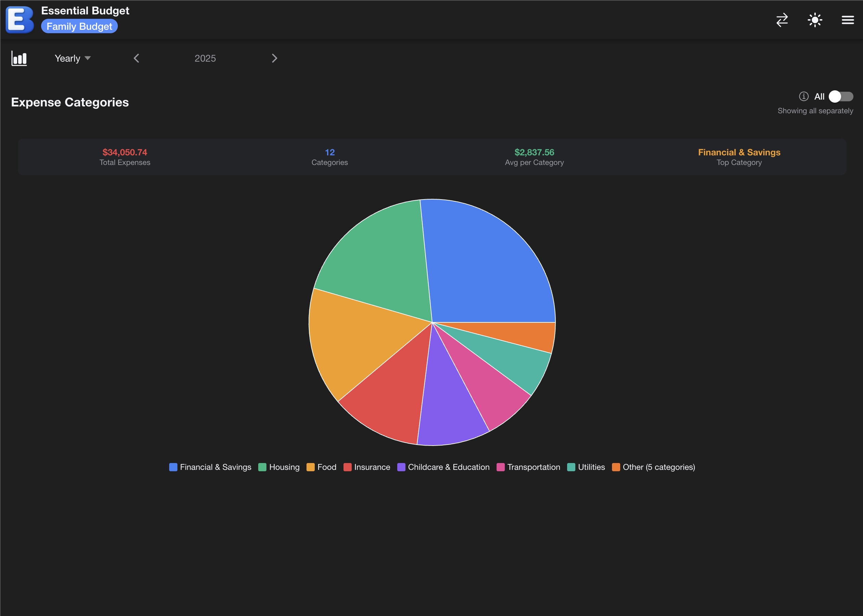Click the dropdown arrow next to Yearly
This screenshot has width=863, height=616.
(x=88, y=58)
